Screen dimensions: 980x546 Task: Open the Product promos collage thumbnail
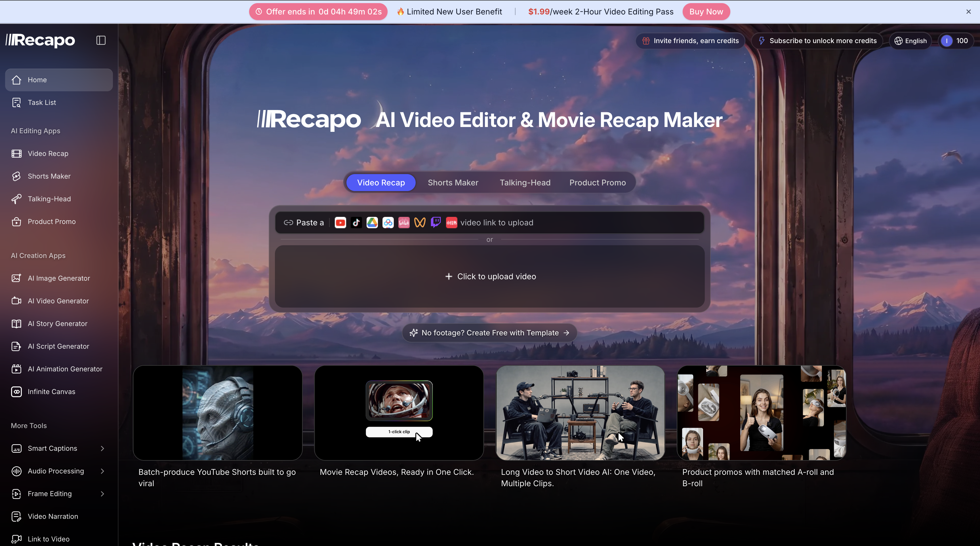[x=762, y=413]
